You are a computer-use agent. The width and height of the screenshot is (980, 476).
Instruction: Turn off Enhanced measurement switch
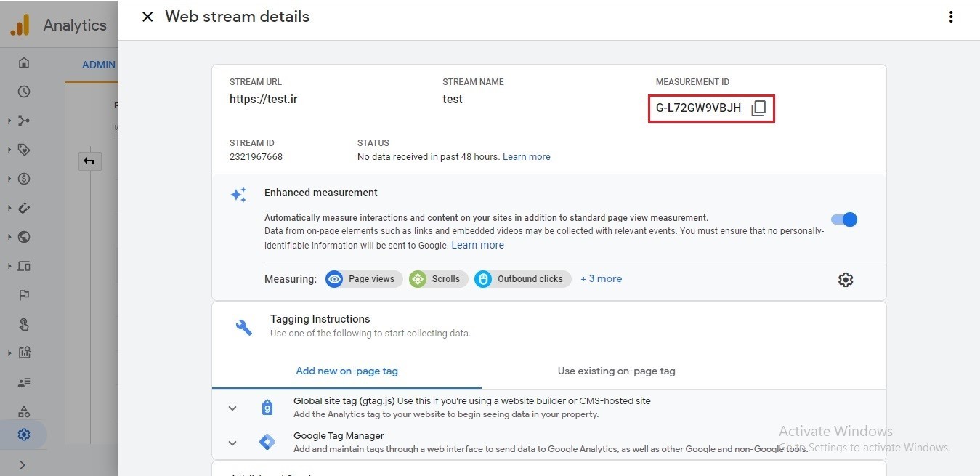click(x=844, y=219)
